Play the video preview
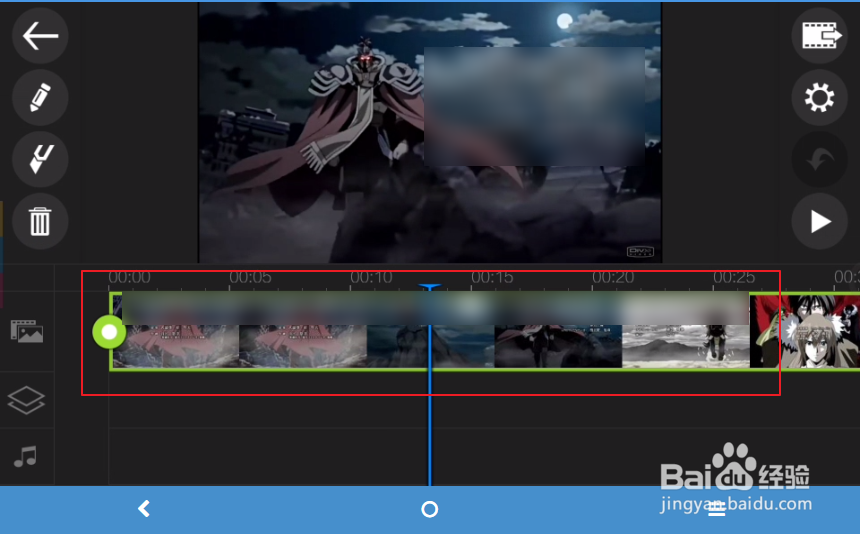Viewport: 860px width, 534px height. pyautogui.click(x=820, y=221)
